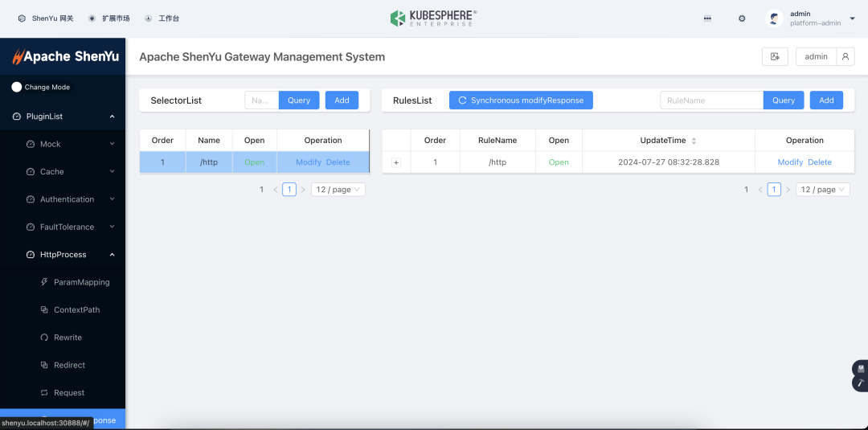Image resolution: width=868 pixels, height=430 pixels.
Task: Click the Request swap icon
Action: tap(44, 393)
